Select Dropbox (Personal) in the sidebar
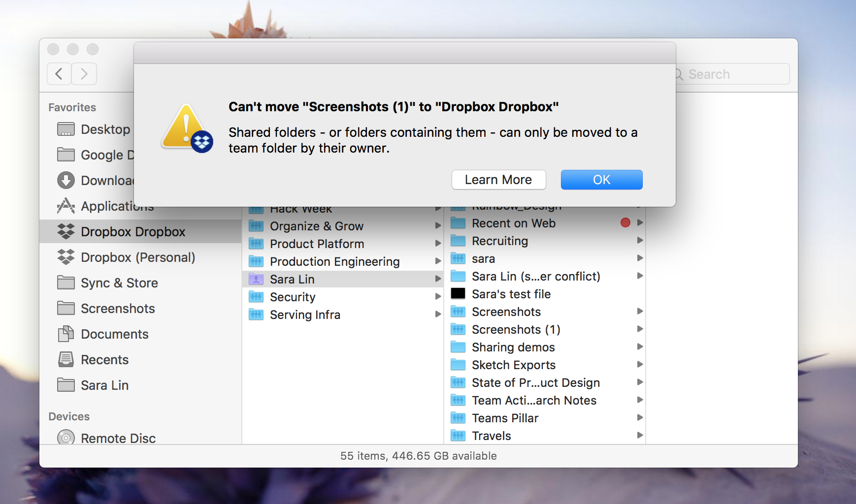This screenshot has height=504, width=856. pyautogui.click(x=138, y=257)
